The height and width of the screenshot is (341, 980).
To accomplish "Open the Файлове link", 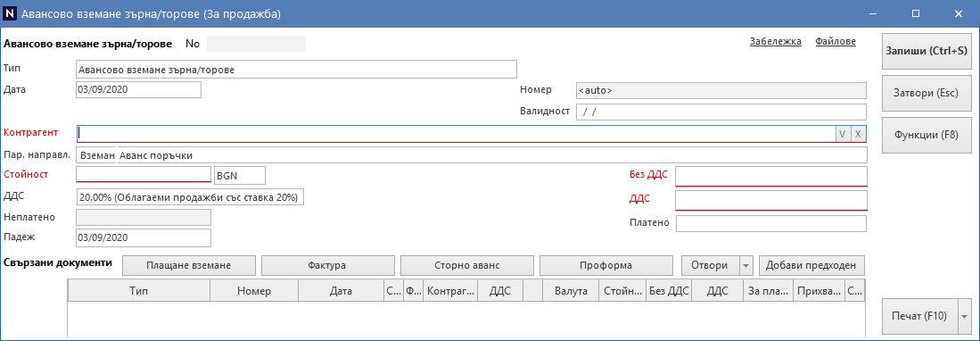I will [836, 41].
